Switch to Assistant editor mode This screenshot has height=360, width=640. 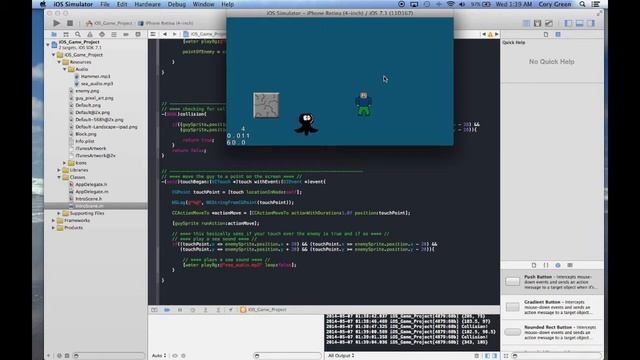tap(538, 23)
